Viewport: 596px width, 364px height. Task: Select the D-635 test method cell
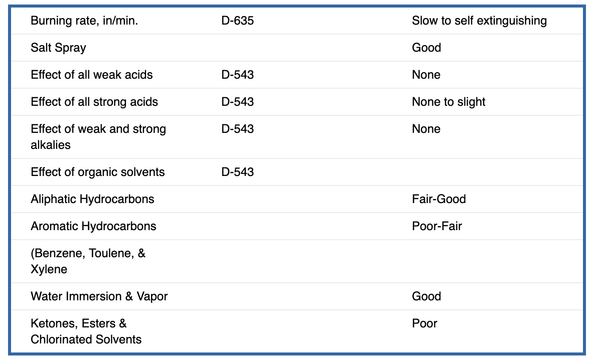click(237, 21)
